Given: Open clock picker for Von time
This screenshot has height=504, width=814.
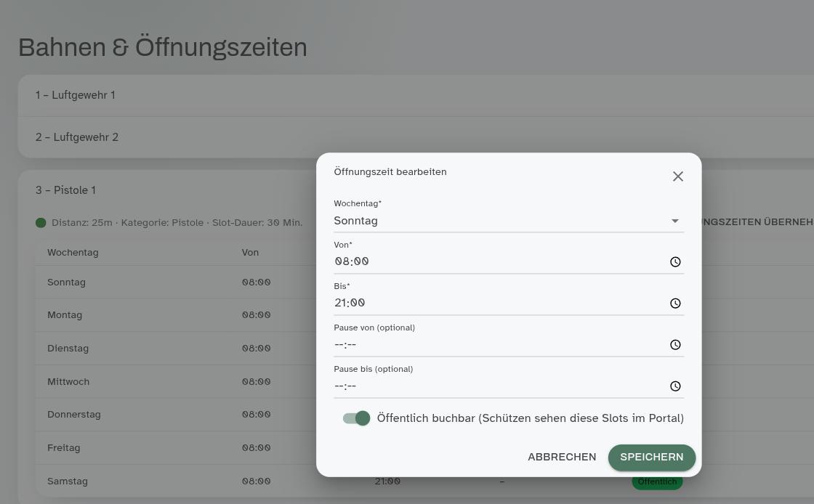Looking at the screenshot, I should point(675,262).
